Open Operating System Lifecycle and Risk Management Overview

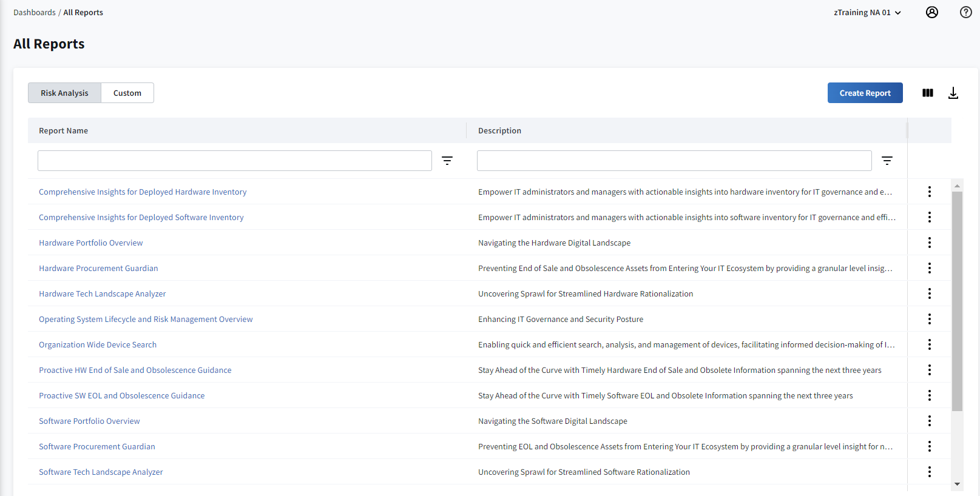(146, 319)
